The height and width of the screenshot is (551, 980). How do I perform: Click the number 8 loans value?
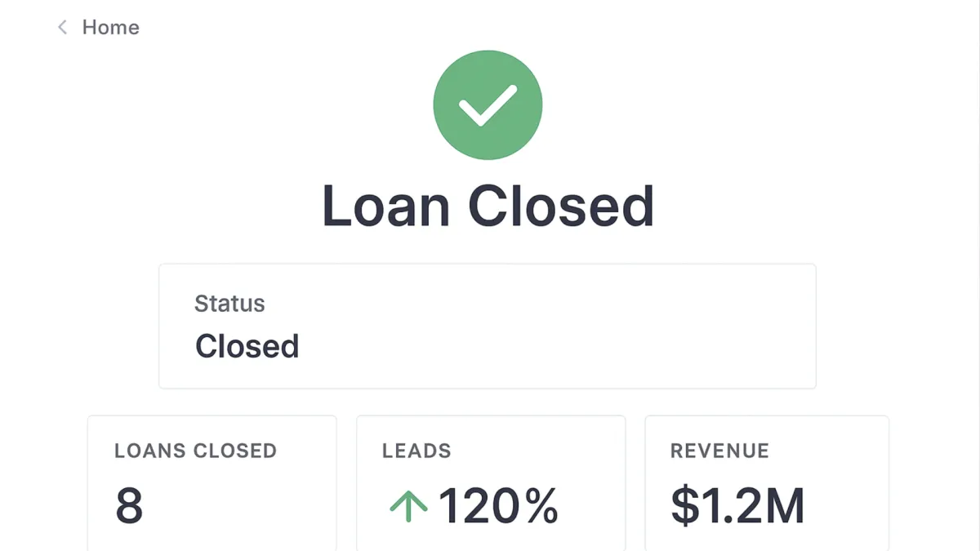click(129, 505)
